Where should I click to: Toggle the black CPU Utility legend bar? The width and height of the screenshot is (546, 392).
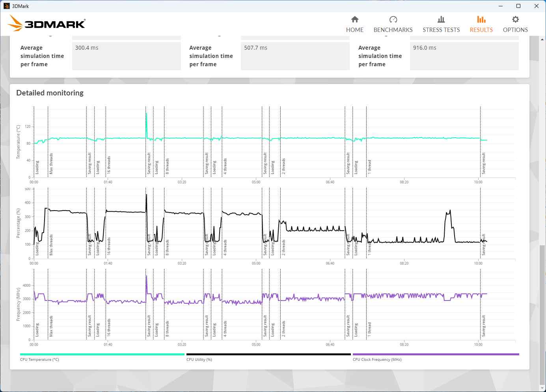pos(268,355)
